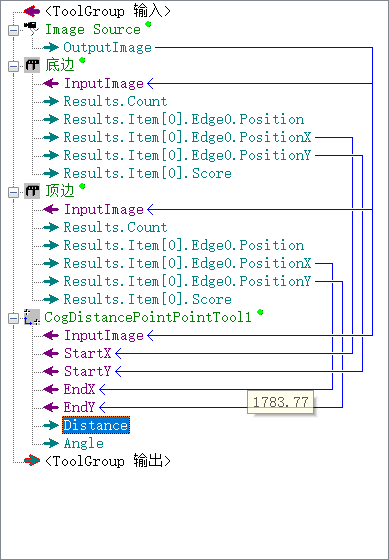The height and width of the screenshot is (560, 389).
Task: Click the Angle output arrow icon
Action: pos(51,444)
